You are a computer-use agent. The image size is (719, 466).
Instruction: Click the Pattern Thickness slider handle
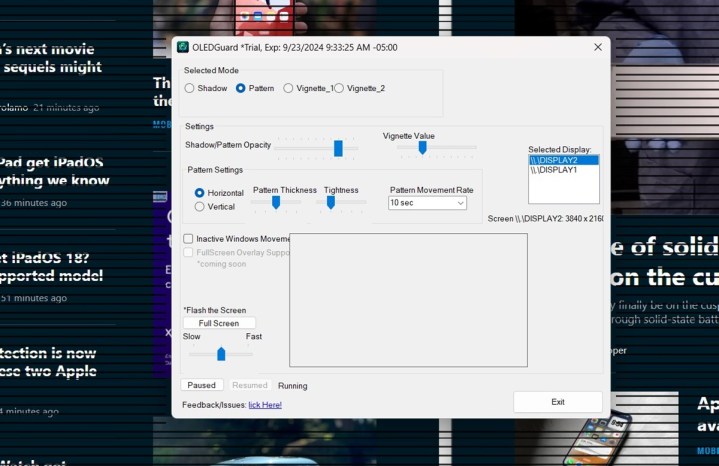[275, 202]
